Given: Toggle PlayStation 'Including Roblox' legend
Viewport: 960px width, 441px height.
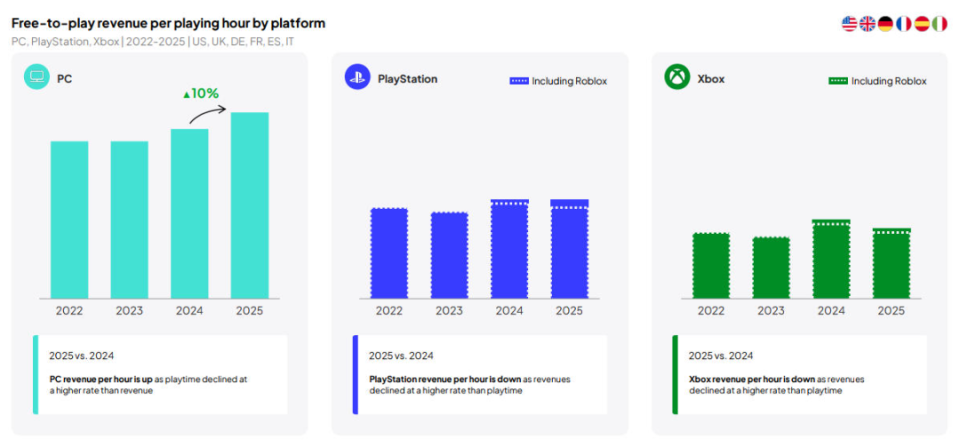Looking at the screenshot, I should click(558, 81).
